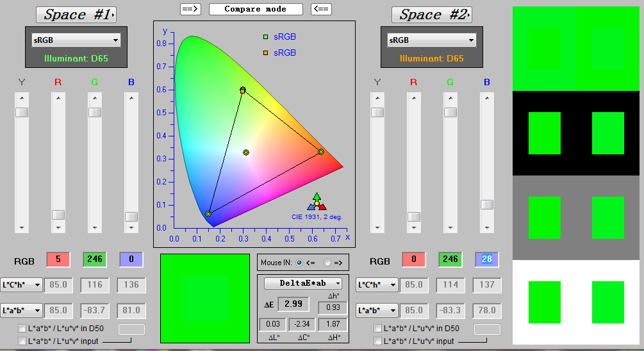Click Space #2 blue RGB field showing 28
The image size is (644, 351).
[487, 259]
